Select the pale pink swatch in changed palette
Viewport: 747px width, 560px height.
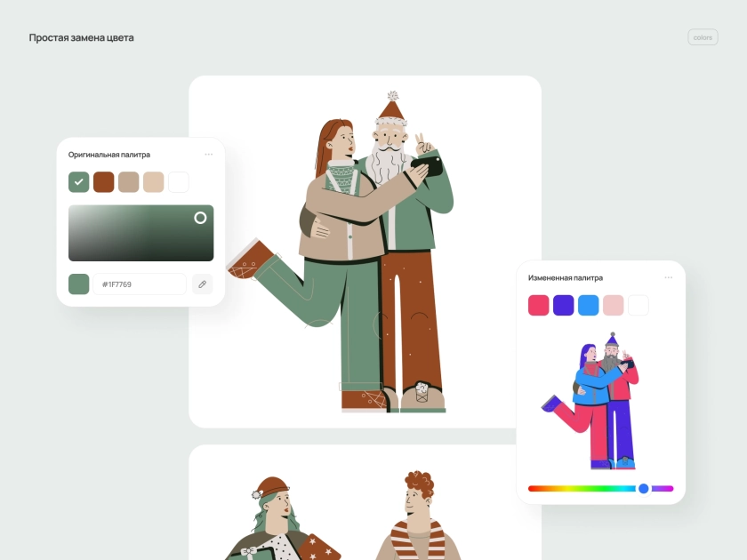613,305
